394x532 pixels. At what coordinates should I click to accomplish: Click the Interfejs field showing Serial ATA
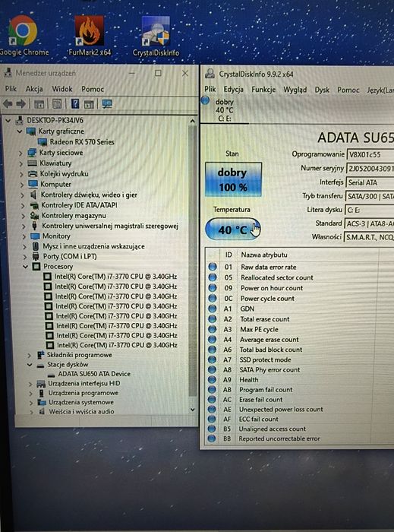coord(370,182)
